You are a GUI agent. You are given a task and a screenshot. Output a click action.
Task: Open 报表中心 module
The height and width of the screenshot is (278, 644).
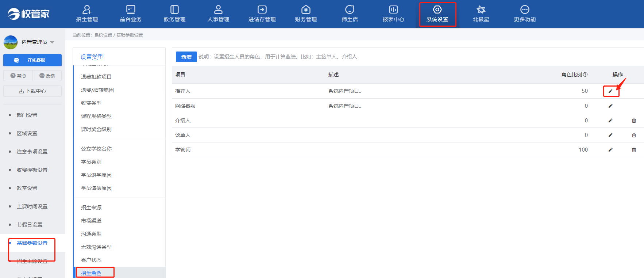[x=393, y=14]
